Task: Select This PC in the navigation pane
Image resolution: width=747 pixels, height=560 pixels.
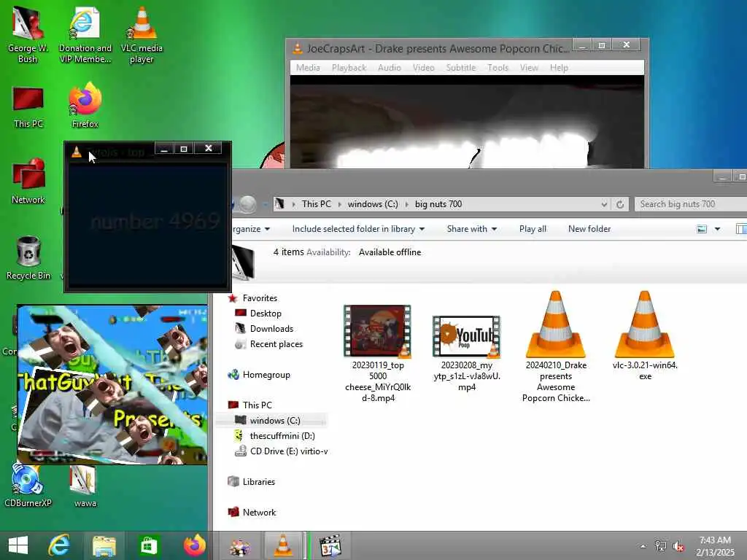Action: tap(258, 405)
